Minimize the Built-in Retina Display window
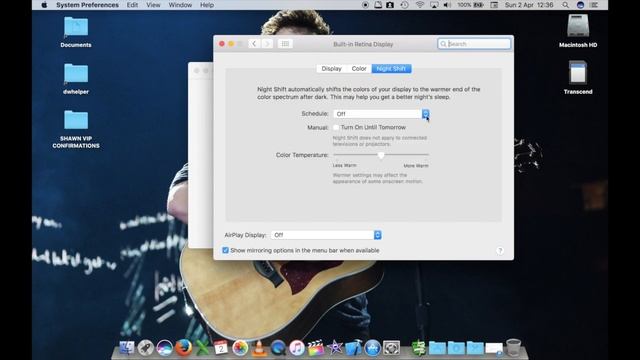The height and width of the screenshot is (360, 640). pyautogui.click(x=231, y=44)
